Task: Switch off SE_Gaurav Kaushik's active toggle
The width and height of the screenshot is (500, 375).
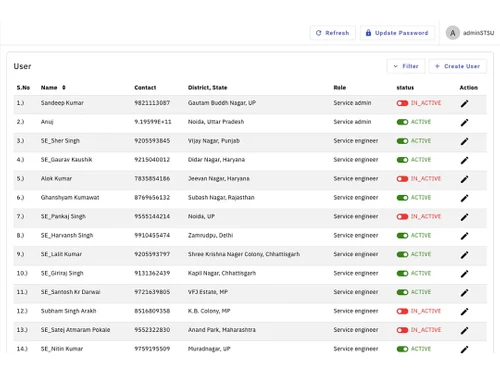Action: click(x=402, y=160)
